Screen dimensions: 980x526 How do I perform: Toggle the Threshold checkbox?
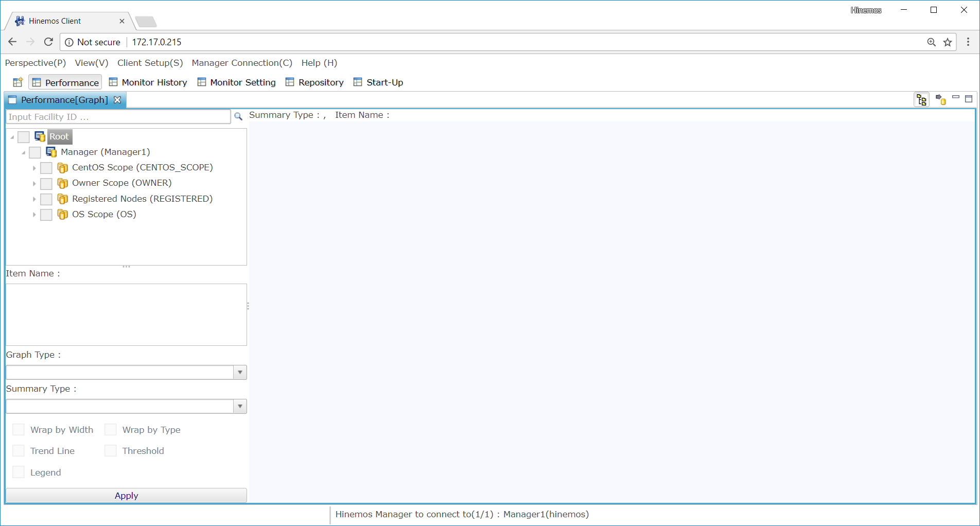[111, 451]
